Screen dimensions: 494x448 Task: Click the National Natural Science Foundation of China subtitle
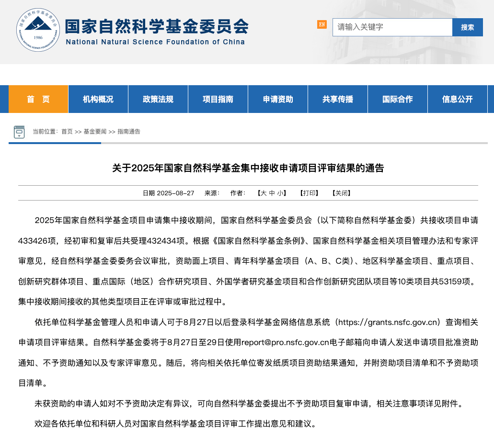155,42
